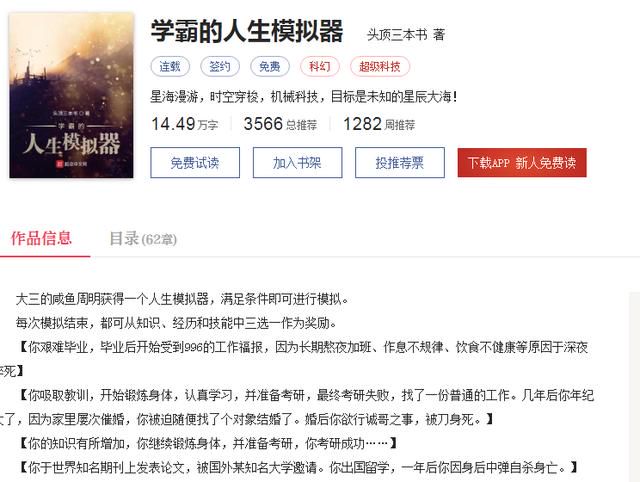The image size is (640, 482).
Task: Select the 连载 tag
Action: click(x=170, y=67)
